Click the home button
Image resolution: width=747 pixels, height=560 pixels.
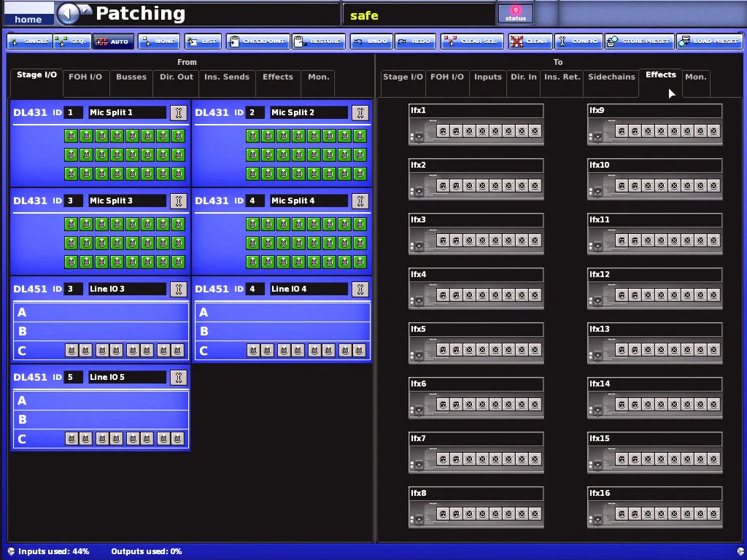coord(28,14)
